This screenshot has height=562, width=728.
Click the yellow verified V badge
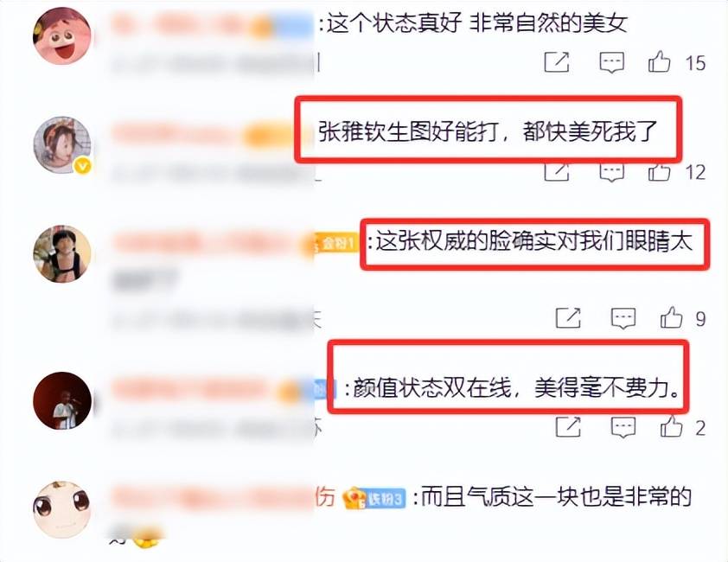(83, 166)
